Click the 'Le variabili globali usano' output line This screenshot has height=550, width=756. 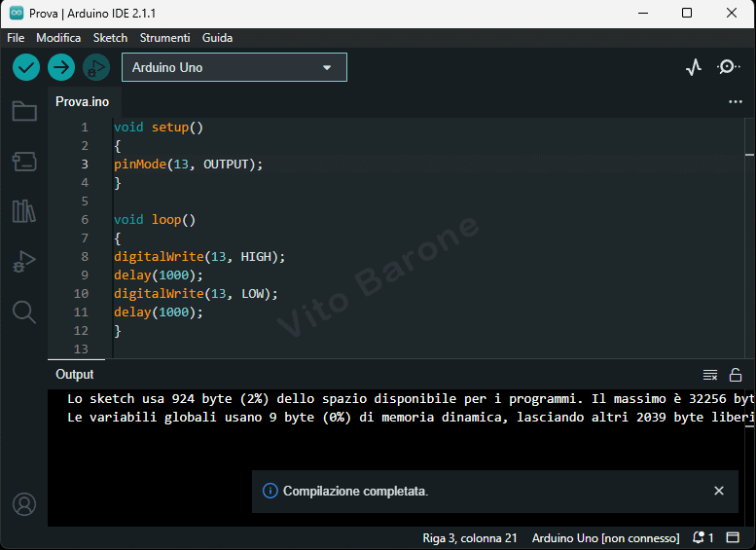(x=411, y=417)
